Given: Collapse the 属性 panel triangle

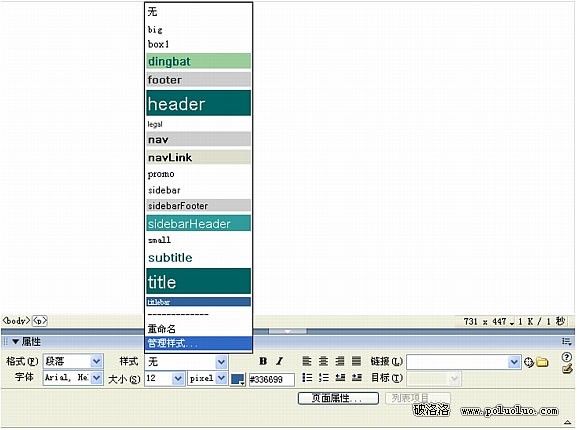Looking at the screenshot, I should (x=15, y=342).
